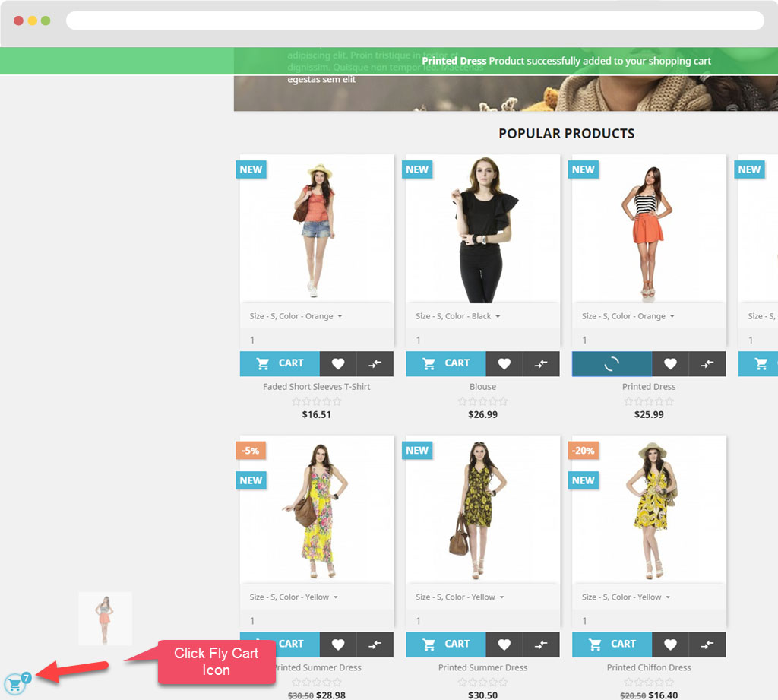Open Blouse product name link
This screenshot has height=700, width=778.
(x=482, y=387)
